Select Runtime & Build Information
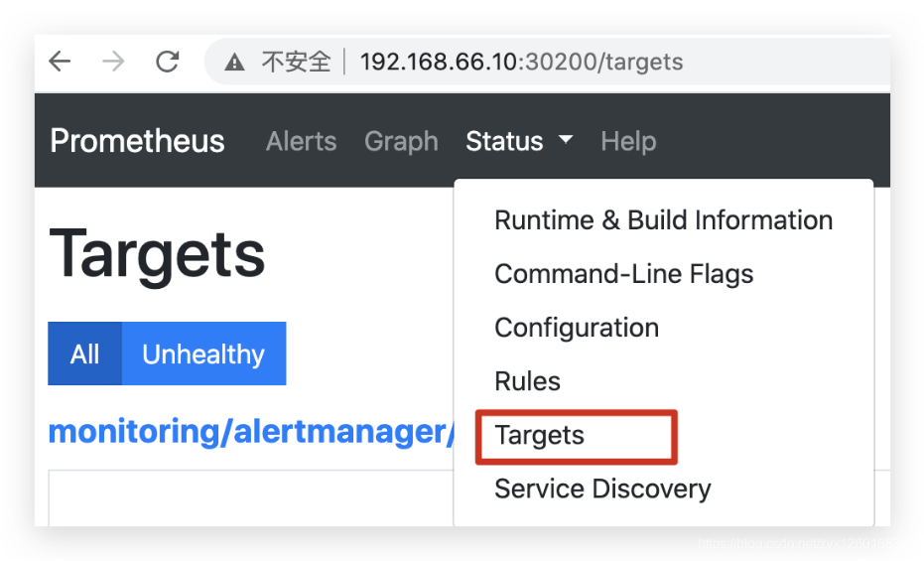Viewport: 924px width, 561px height. click(x=664, y=220)
